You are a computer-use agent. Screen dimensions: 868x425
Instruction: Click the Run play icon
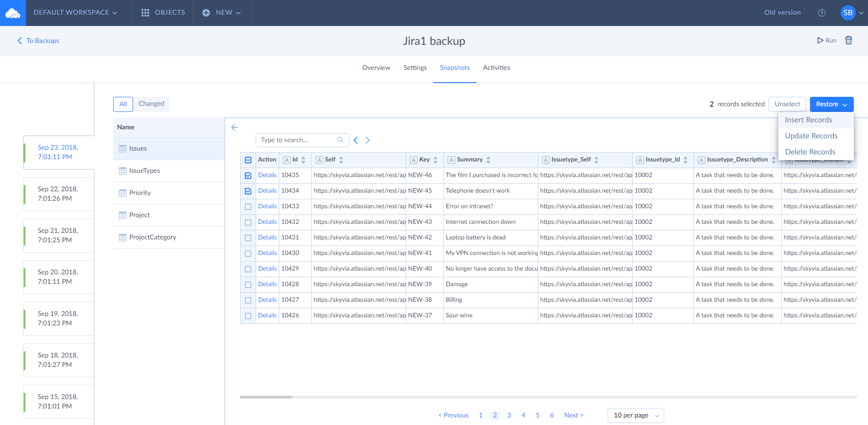click(x=820, y=41)
